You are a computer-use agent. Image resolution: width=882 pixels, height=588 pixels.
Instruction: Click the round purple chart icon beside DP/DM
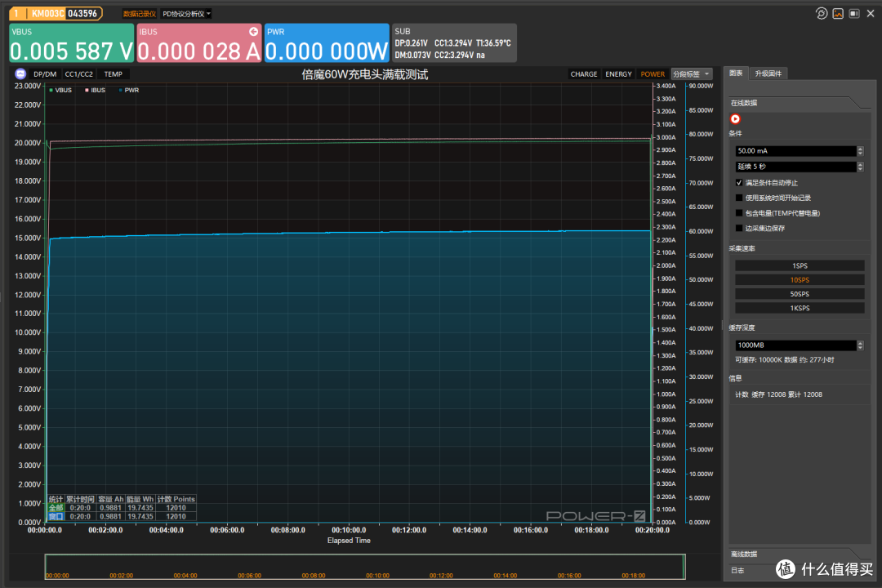[20, 73]
